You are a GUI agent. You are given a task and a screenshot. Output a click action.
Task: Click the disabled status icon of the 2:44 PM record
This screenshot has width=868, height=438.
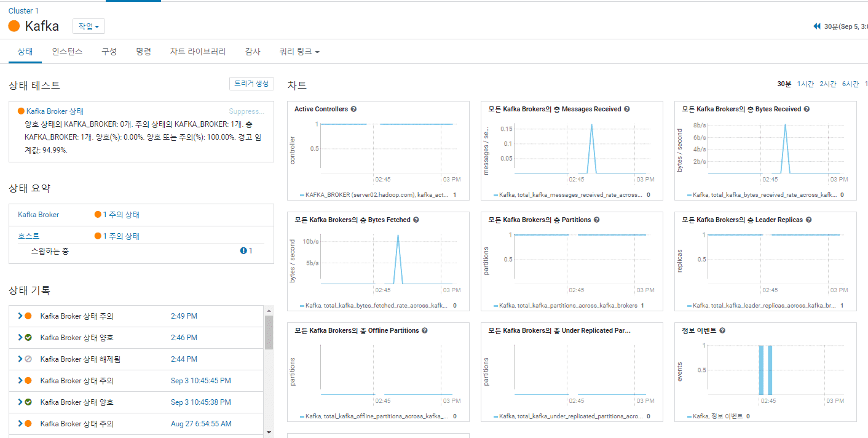tap(28, 359)
